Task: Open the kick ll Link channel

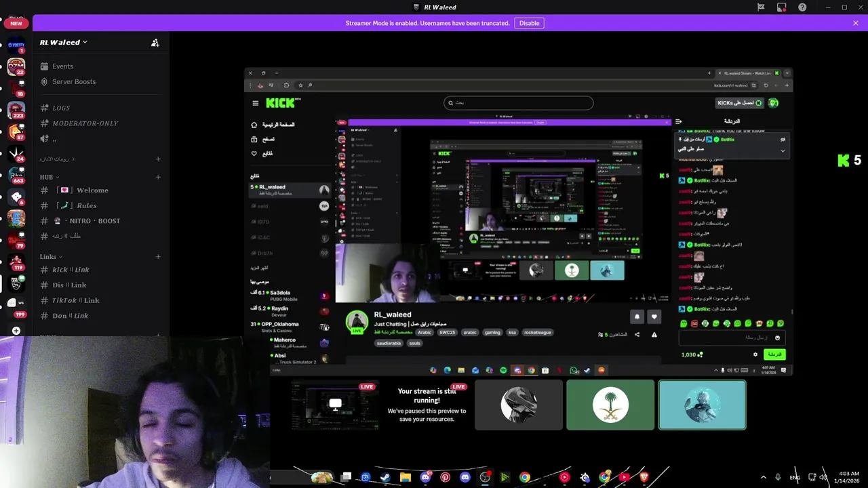Action: point(100,270)
